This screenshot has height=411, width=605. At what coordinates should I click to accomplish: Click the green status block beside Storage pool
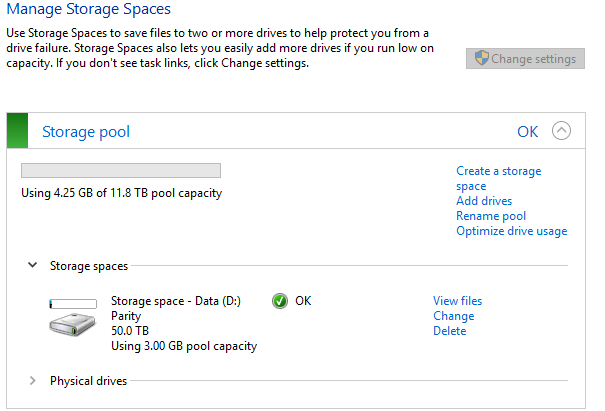[x=17, y=131]
